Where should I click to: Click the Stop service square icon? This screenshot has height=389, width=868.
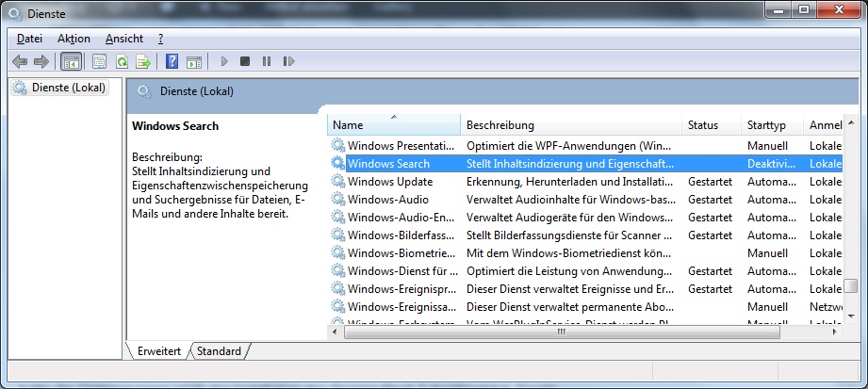(245, 61)
